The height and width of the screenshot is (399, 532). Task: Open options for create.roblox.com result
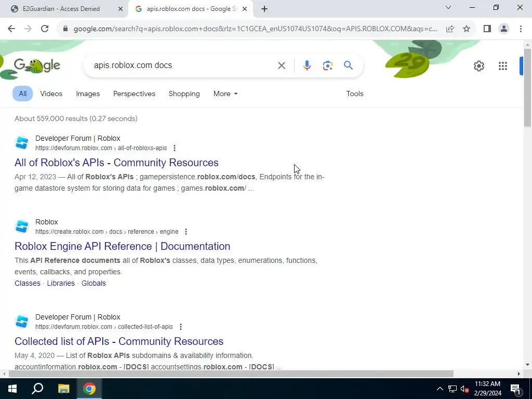[x=186, y=232]
